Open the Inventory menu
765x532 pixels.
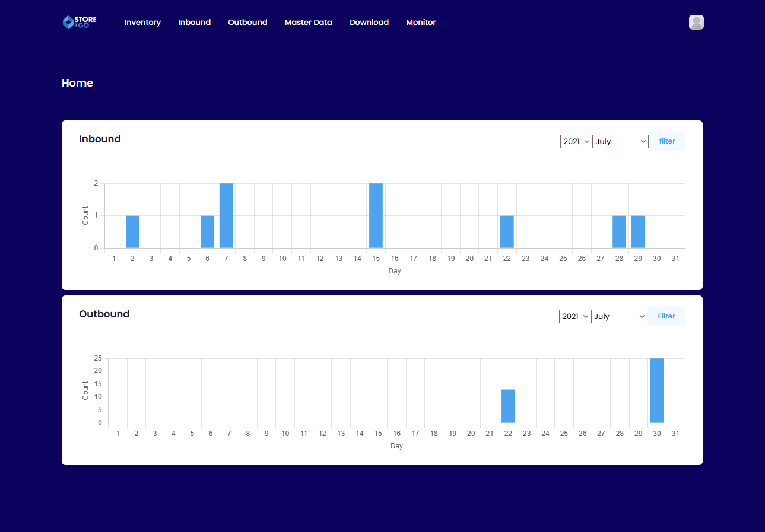[142, 23]
